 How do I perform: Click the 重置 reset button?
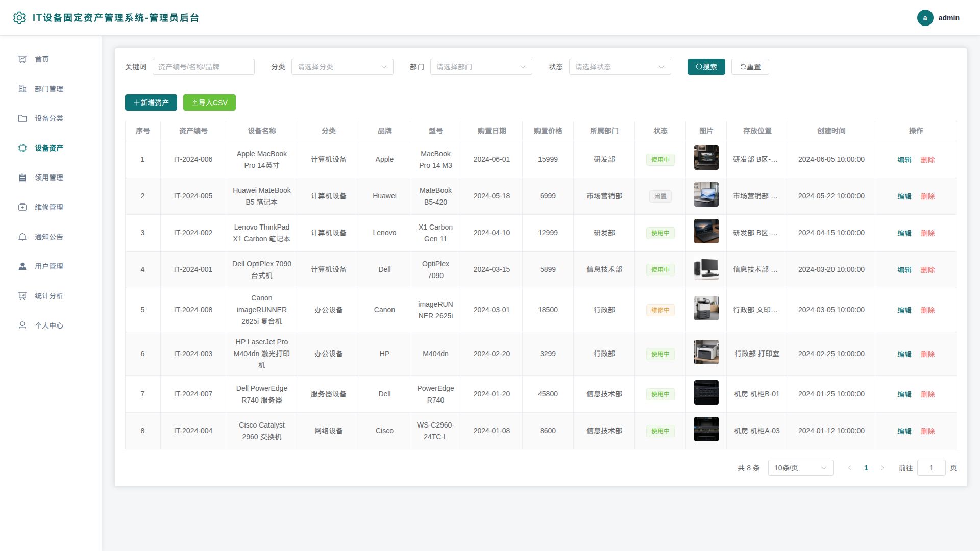[x=750, y=67]
